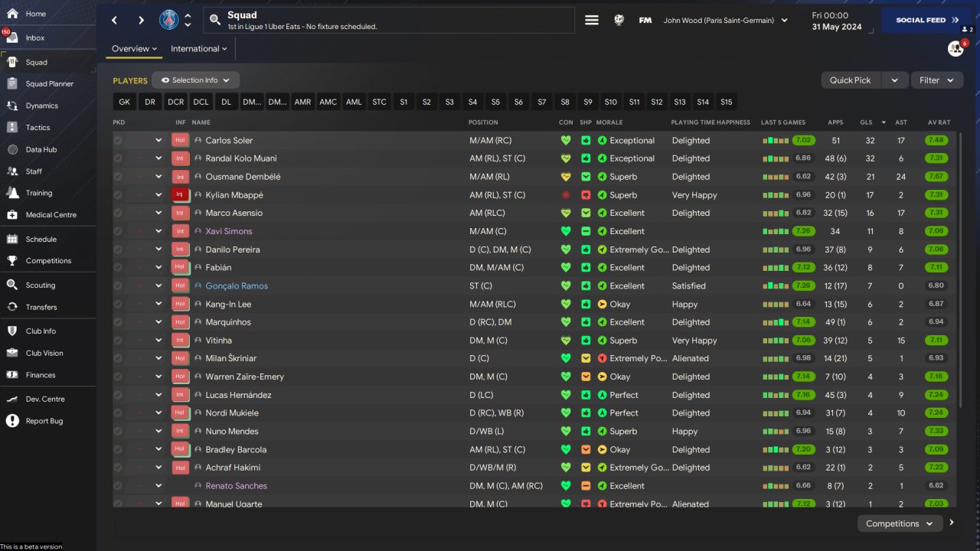
Task: Open Achraf Hakimi's player profile
Action: pos(233,468)
